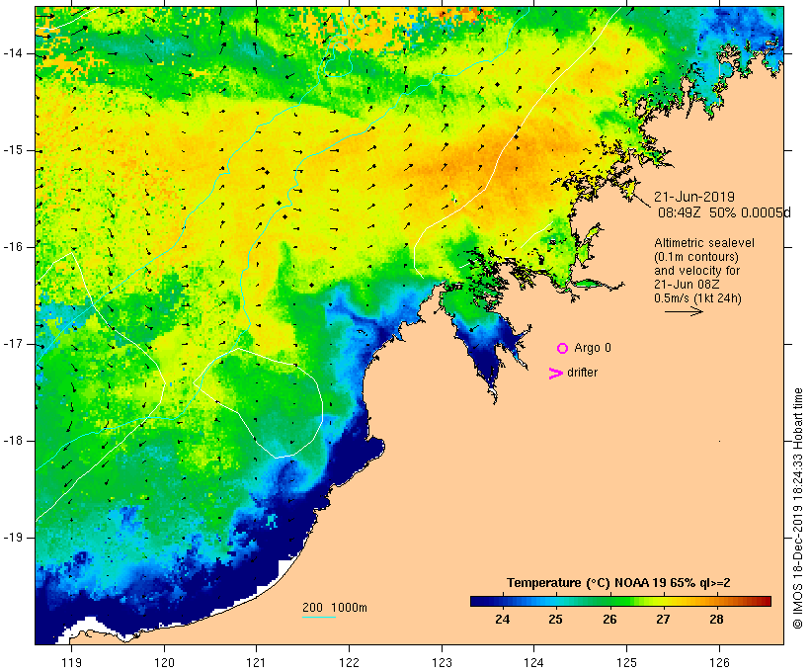The width and height of the screenshot is (810, 672).
Task: Click the date text 21-Jun-2019
Action: 694,197
